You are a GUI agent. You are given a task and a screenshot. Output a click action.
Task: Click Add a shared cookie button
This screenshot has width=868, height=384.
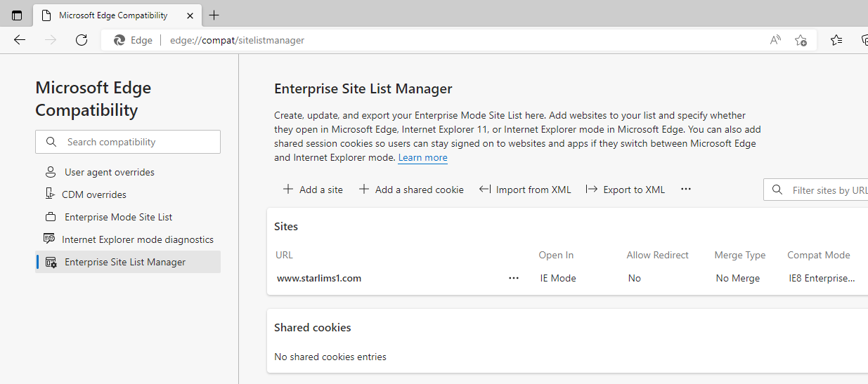tap(411, 190)
